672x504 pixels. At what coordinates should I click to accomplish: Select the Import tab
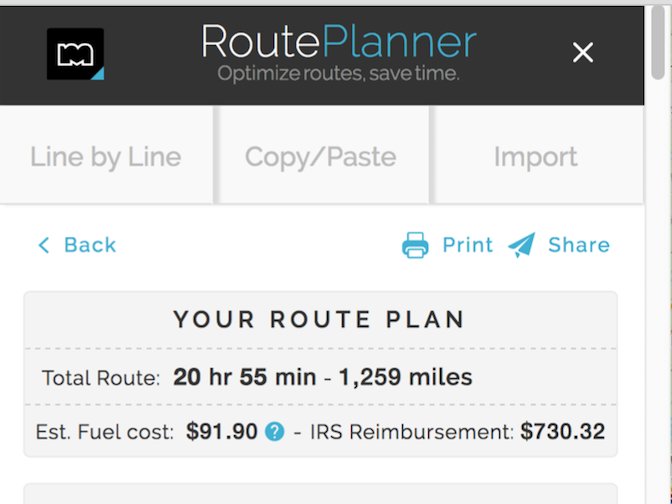537,156
